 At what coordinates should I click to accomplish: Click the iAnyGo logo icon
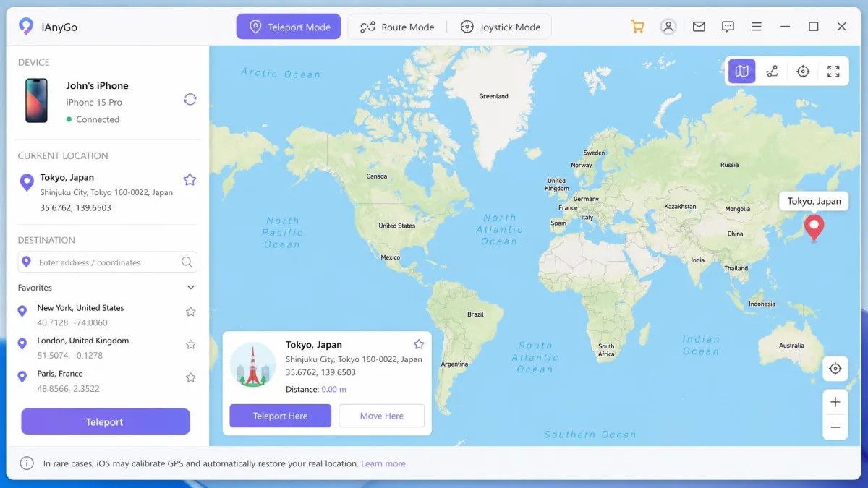click(x=26, y=27)
